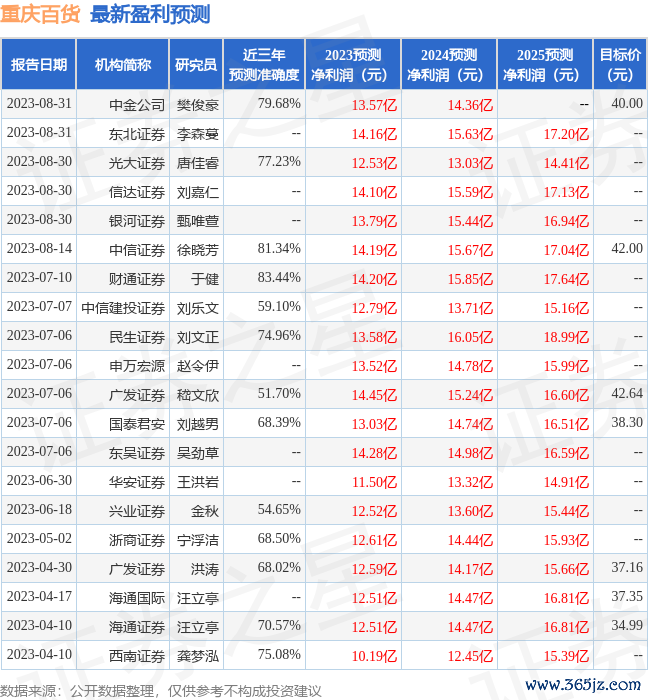Click the 数据来源 footnote text
The height and width of the screenshot is (700, 648).
[161, 691]
